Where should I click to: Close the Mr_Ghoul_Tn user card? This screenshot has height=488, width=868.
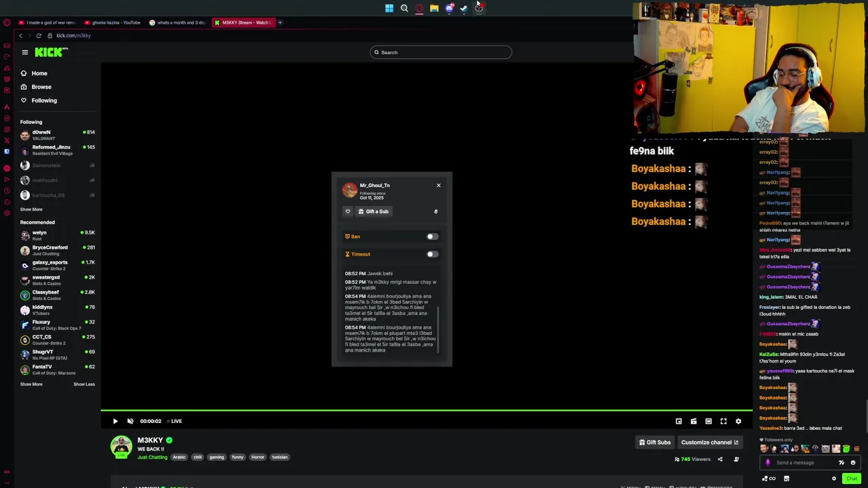[438, 185]
